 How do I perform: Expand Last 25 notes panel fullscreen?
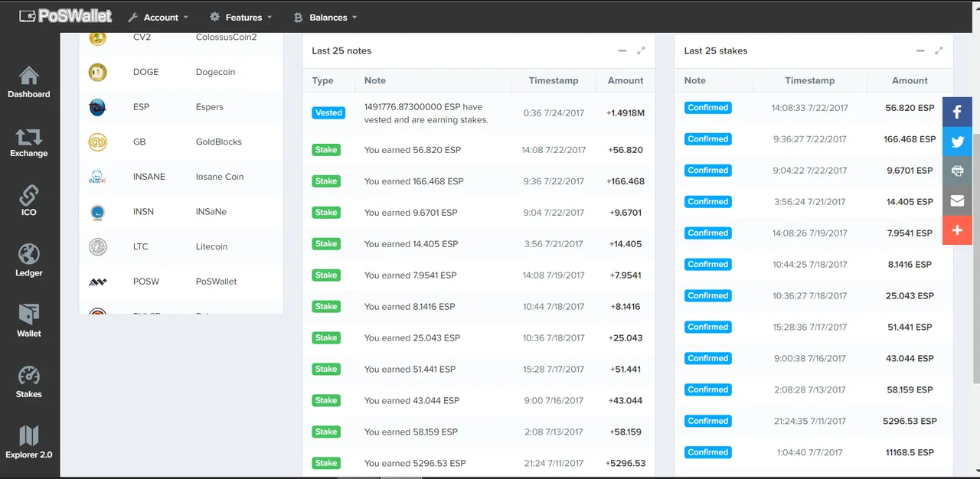(x=641, y=51)
